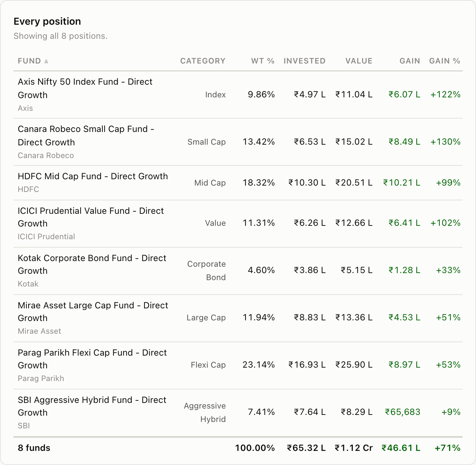Click the ₹20.51 L value cell
476x465 pixels.
[354, 183]
